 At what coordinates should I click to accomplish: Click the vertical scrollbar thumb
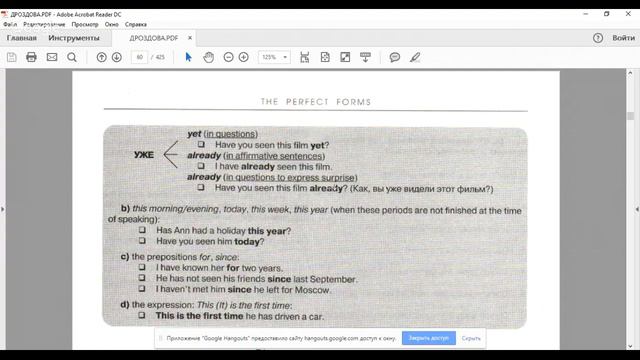pyautogui.click(x=630, y=116)
